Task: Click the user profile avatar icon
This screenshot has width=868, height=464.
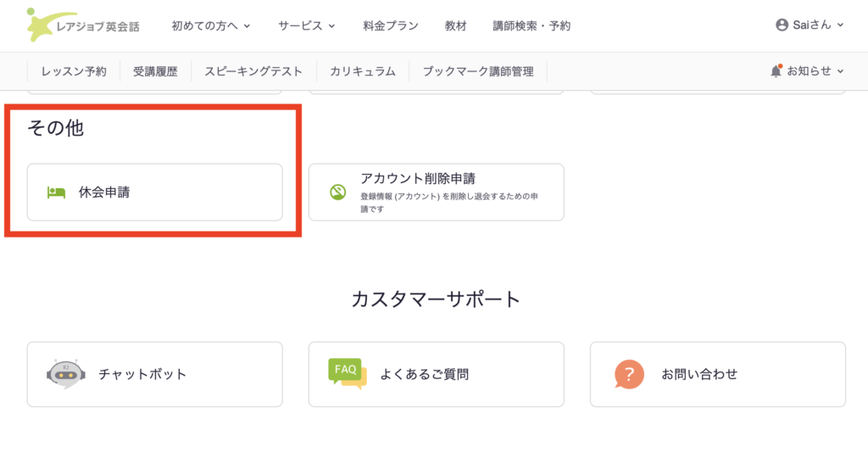Action: 782,25
